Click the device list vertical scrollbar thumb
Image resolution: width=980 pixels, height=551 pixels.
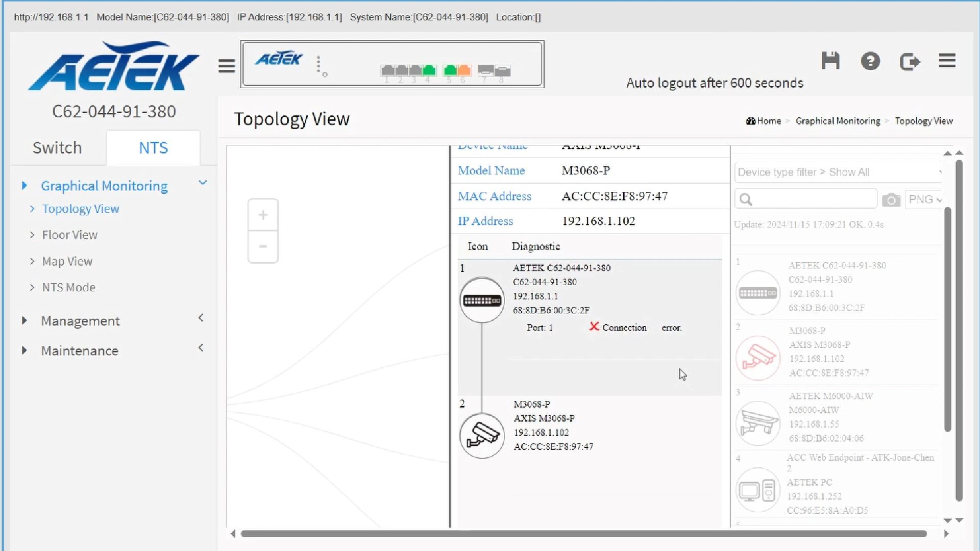948,320
